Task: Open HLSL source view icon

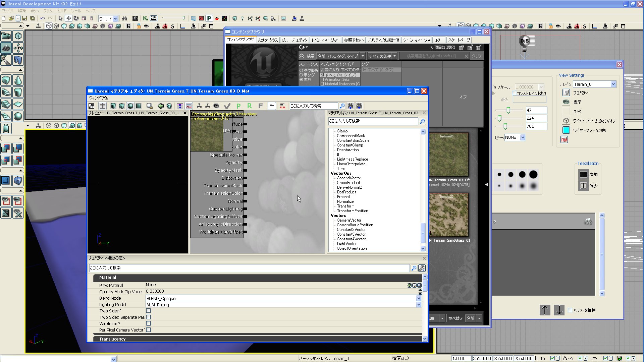Action: pyautogui.click(x=283, y=106)
